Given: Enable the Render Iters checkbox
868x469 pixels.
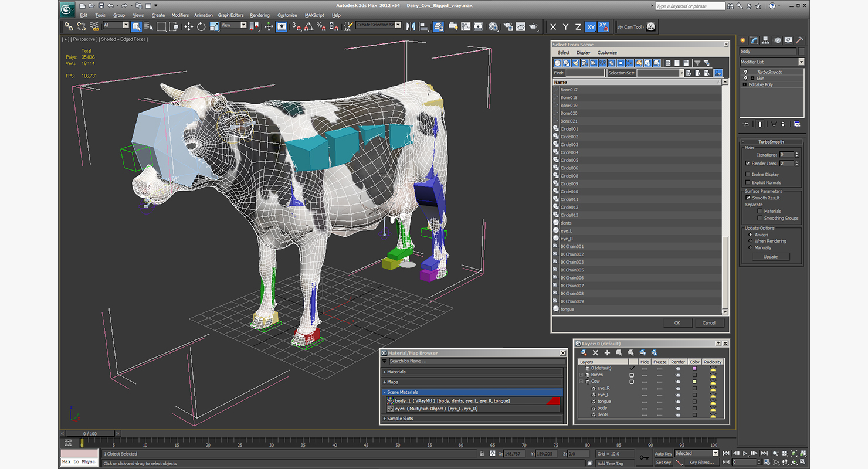Looking at the screenshot, I should (748, 163).
